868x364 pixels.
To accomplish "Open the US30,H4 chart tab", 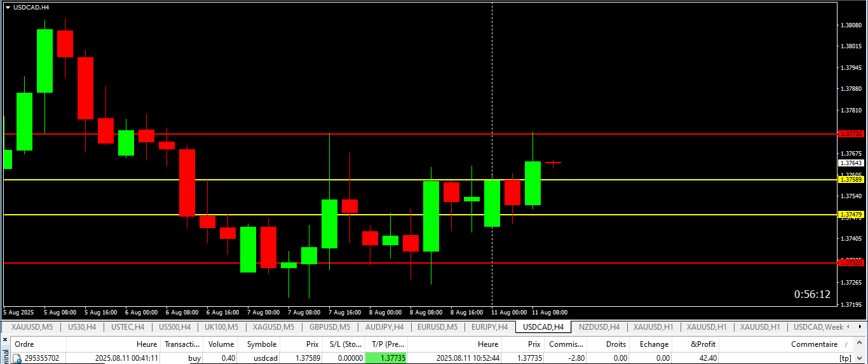I will (x=82, y=327).
